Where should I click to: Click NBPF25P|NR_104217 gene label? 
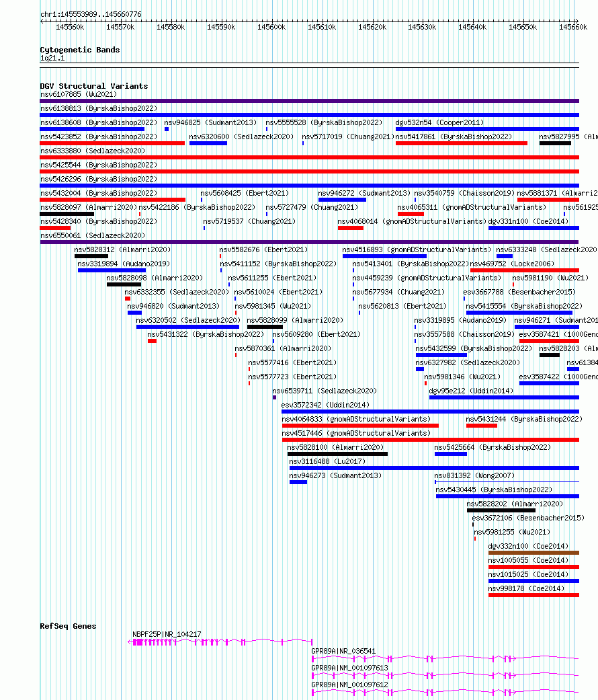pos(167,634)
